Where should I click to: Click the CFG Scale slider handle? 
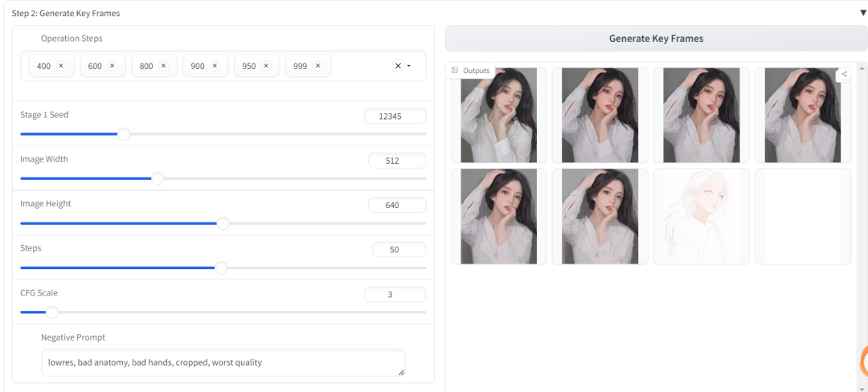[52, 312]
